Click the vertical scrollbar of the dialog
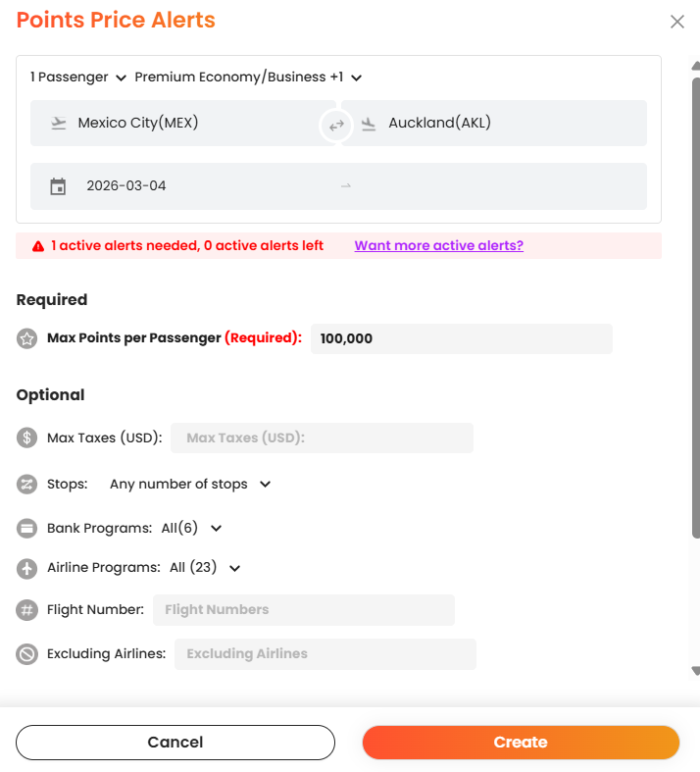The image size is (700, 772). 695,308
